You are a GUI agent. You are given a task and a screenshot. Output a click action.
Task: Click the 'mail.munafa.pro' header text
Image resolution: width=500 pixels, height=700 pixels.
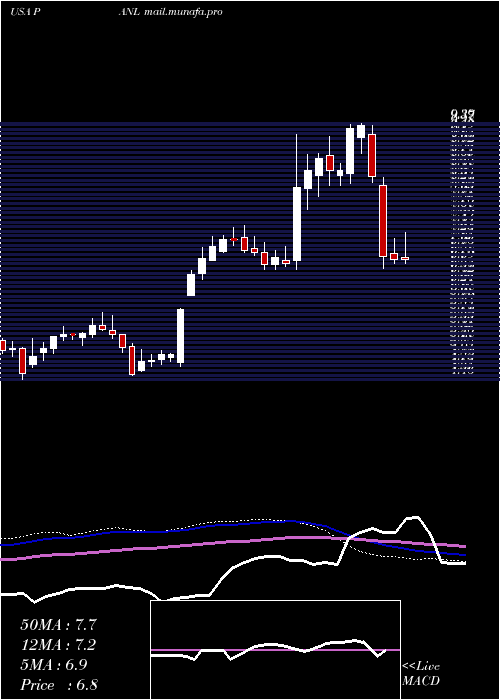[183, 12]
